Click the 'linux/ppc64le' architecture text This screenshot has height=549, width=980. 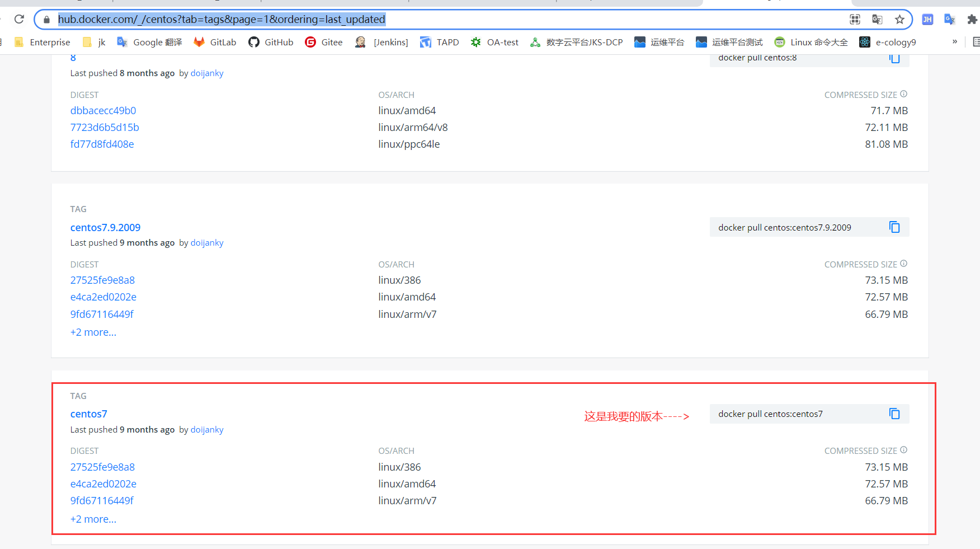[x=409, y=144]
